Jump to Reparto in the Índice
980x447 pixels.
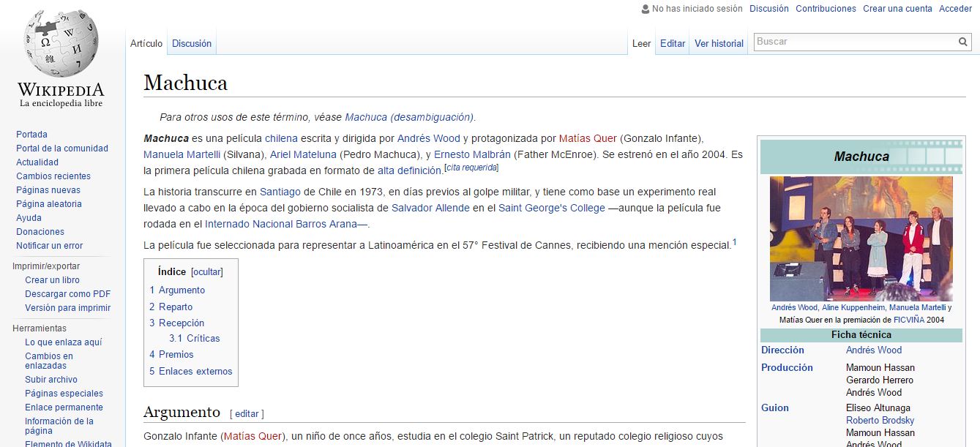click(171, 307)
